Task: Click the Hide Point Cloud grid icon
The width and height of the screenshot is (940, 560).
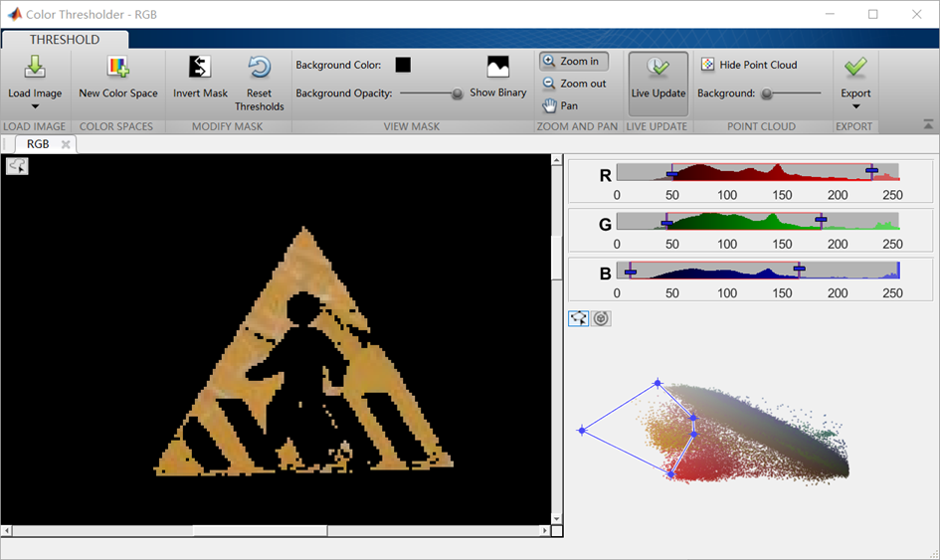Action: 708,65
